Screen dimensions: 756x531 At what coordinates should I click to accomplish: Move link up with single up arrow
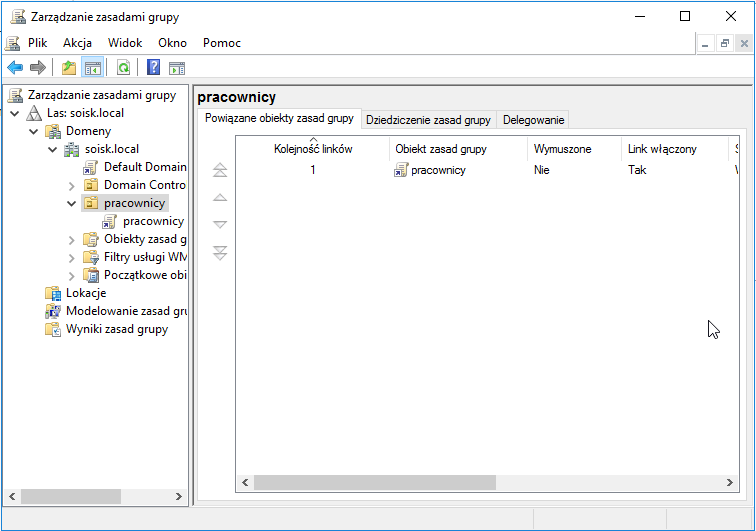[x=220, y=197]
